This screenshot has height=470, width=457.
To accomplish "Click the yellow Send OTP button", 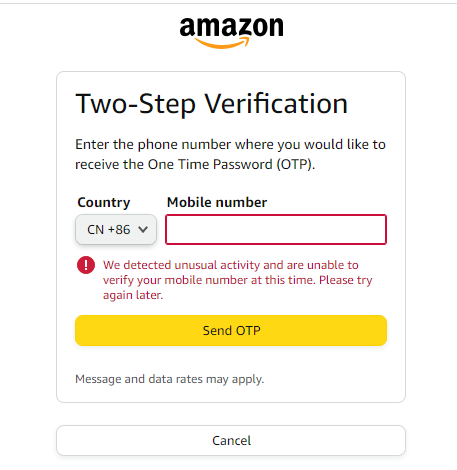I will [231, 330].
